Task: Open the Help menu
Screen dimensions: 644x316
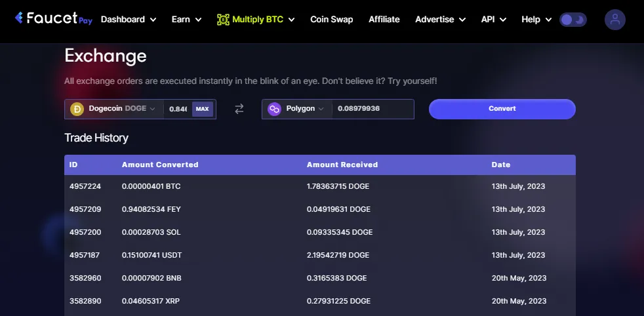Action: coord(536,19)
